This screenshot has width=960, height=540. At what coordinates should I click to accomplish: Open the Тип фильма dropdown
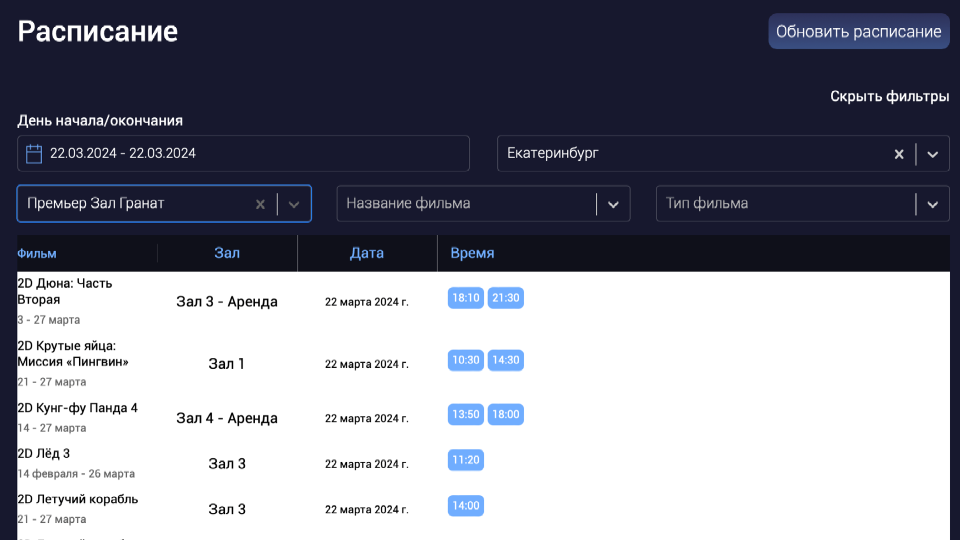[x=932, y=204]
